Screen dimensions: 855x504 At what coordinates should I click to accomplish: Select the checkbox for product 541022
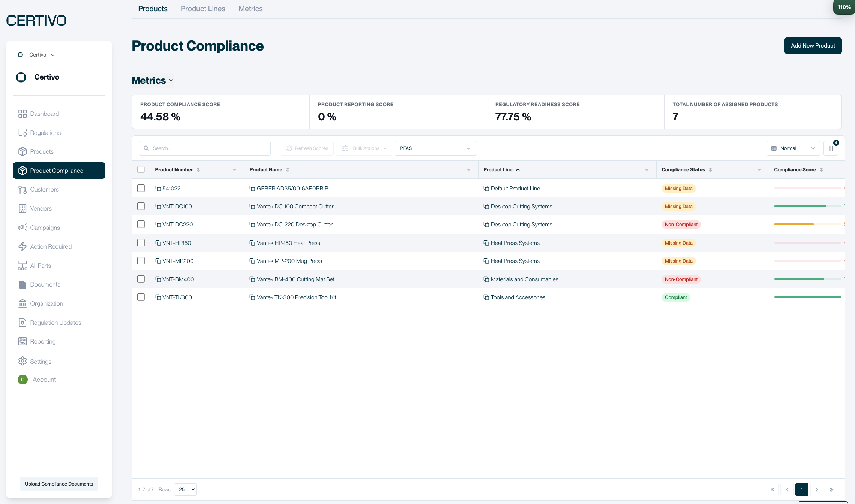coord(141,188)
